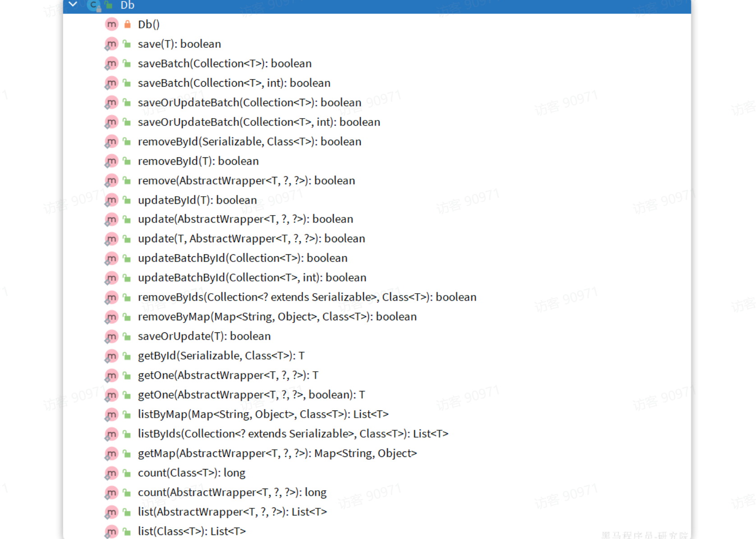The height and width of the screenshot is (539, 756).
Task: Click the method icon of updateBatchById(Collection<T>, int): boolean
Action: pyautogui.click(x=111, y=278)
